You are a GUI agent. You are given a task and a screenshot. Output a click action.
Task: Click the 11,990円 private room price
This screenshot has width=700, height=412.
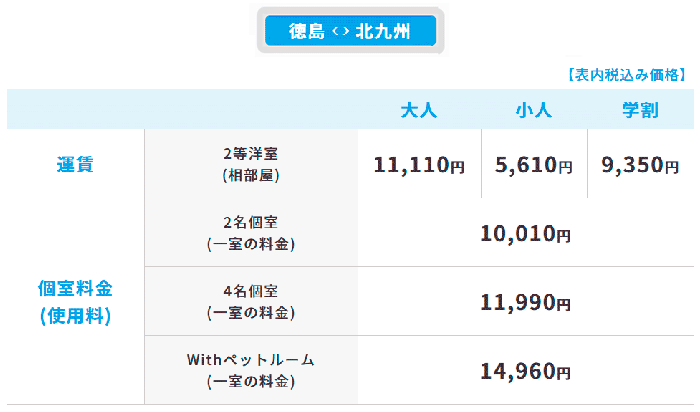[x=525, y=302]
